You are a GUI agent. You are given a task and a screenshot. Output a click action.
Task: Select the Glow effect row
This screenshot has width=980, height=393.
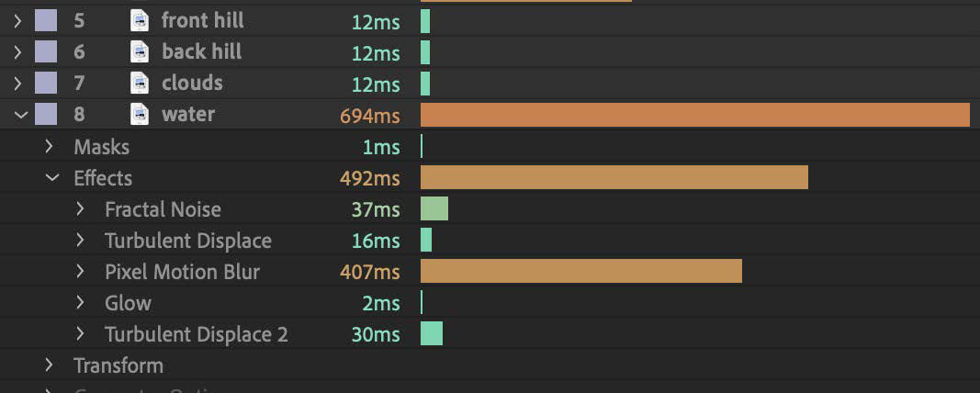click(128, 303)
